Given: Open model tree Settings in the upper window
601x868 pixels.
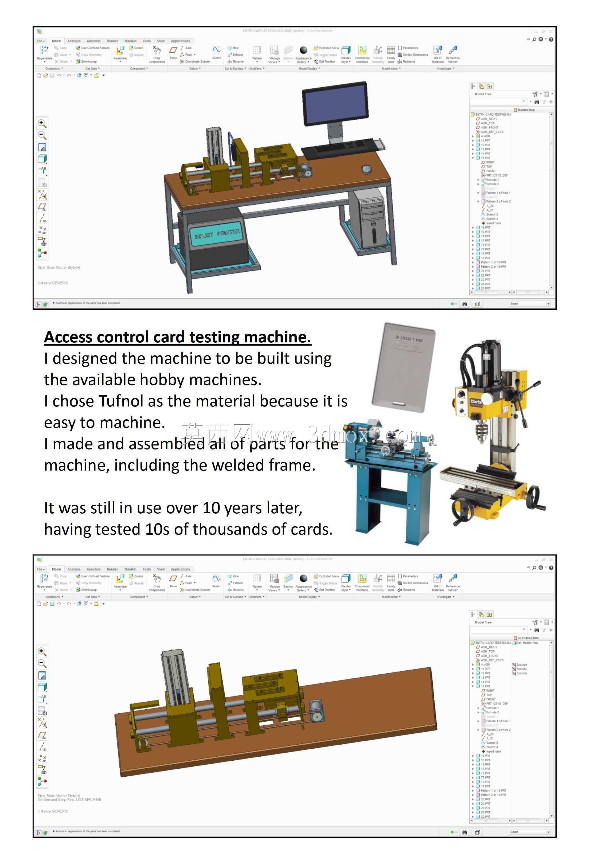Looking at the screenshot, I should click(x=535, y=94).
